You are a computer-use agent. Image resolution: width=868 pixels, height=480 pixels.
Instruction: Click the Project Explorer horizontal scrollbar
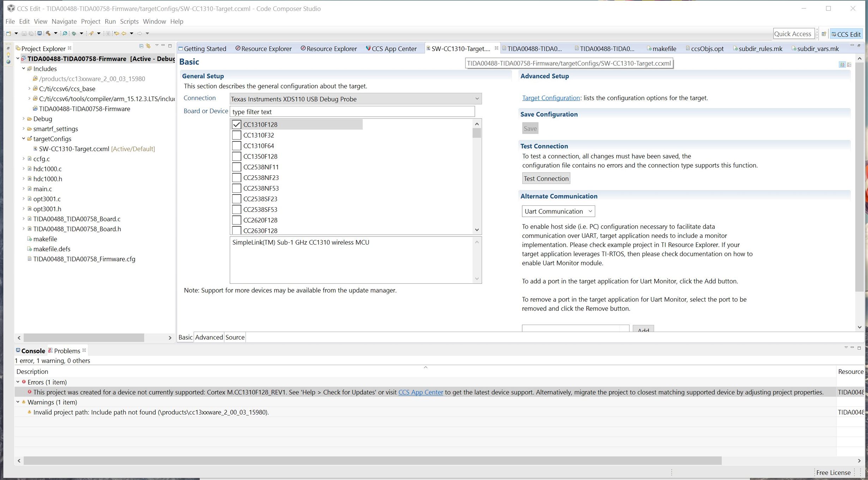[x=84, y=337]
